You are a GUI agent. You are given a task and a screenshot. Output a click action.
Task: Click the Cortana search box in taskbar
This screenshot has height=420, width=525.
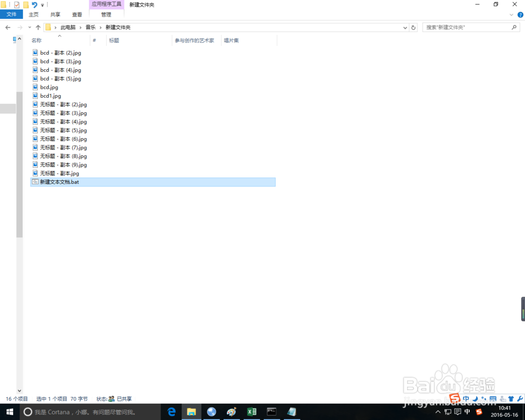pos(90,412)
